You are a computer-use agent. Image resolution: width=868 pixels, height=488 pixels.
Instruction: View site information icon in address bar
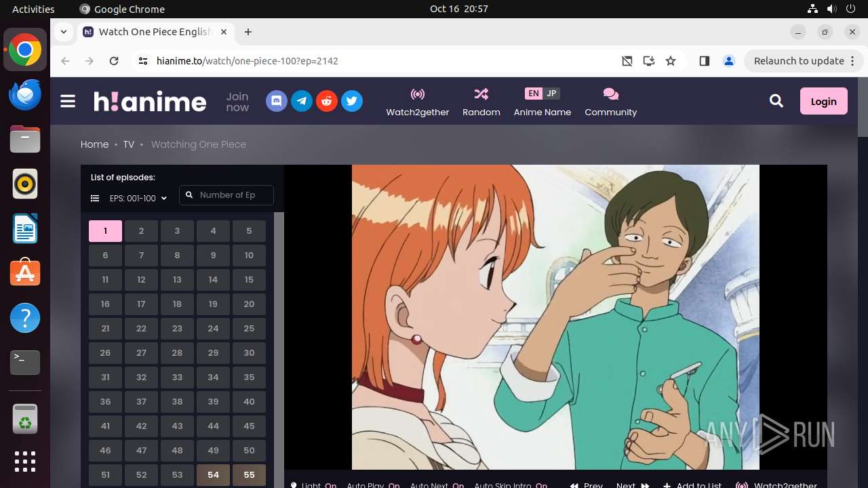142,61
